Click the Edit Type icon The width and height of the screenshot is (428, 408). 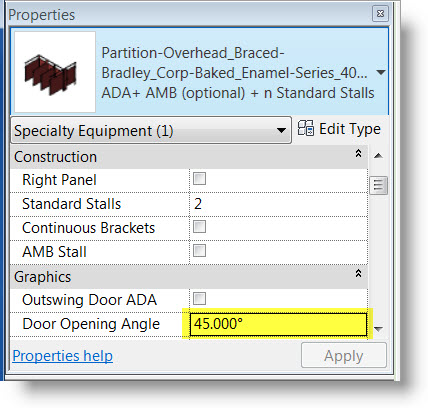pos(305,128)
